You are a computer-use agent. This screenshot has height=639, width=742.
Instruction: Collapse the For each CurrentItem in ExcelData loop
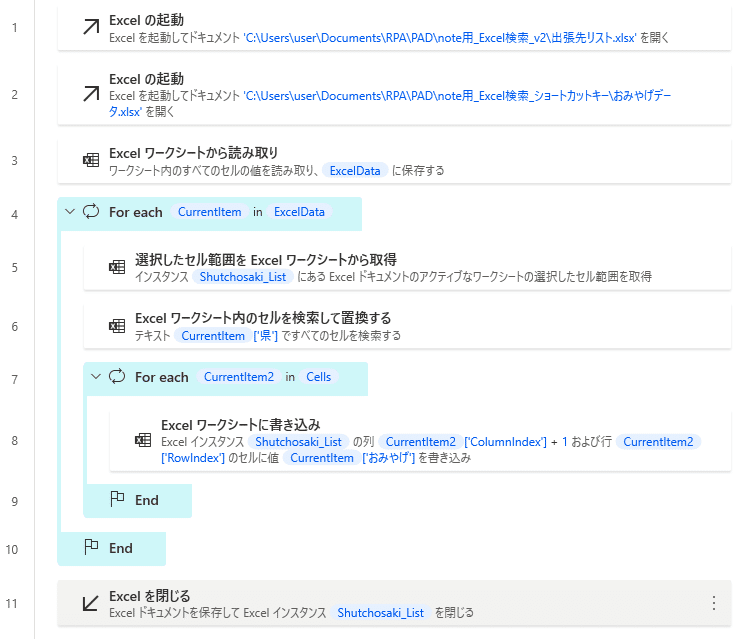click(70, 212)
